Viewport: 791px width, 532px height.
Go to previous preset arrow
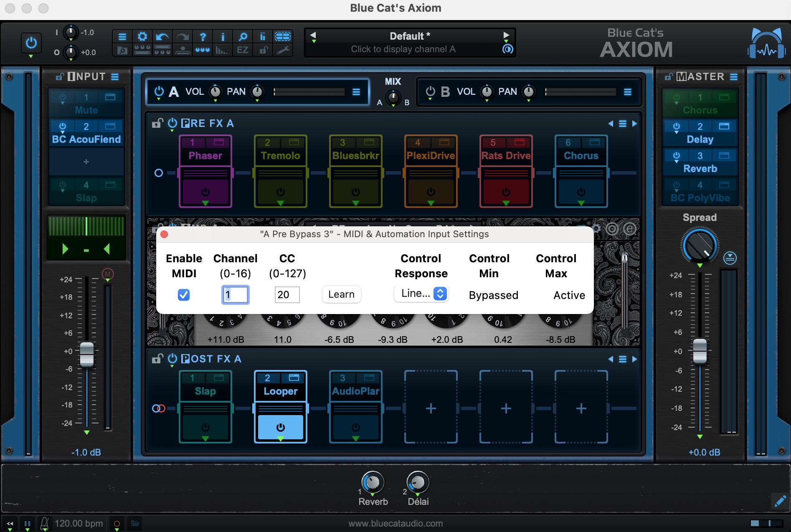[313, 35]
